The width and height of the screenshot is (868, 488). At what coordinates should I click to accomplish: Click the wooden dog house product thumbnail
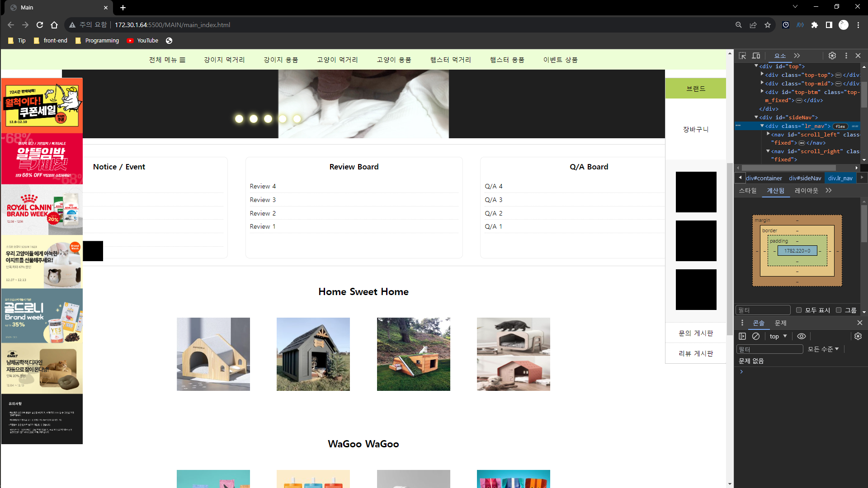tap(213, 354)
